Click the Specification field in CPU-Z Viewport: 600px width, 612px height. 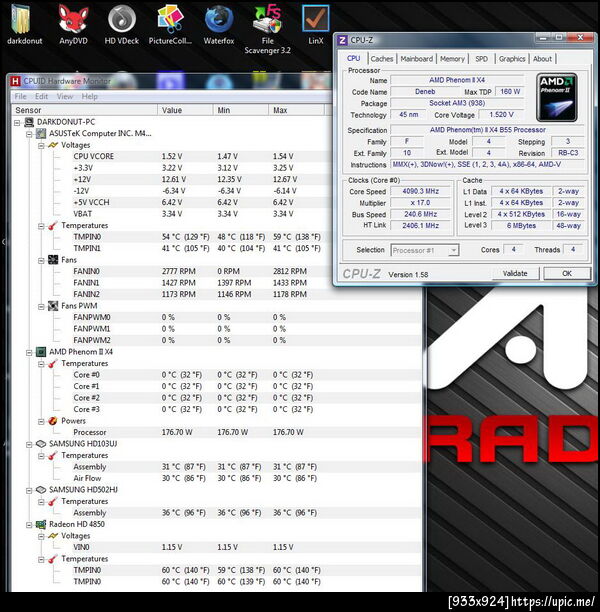point(488,130)
